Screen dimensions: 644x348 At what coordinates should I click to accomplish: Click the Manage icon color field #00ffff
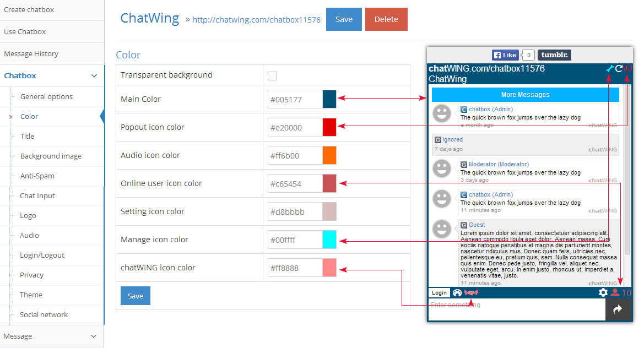coord(295,240)
